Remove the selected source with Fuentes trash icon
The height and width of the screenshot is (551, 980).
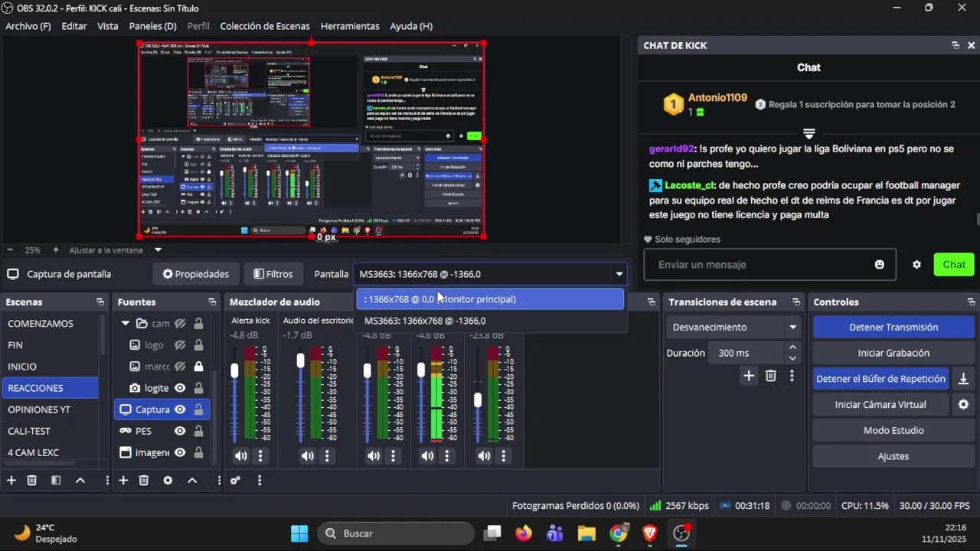[144, 481]
